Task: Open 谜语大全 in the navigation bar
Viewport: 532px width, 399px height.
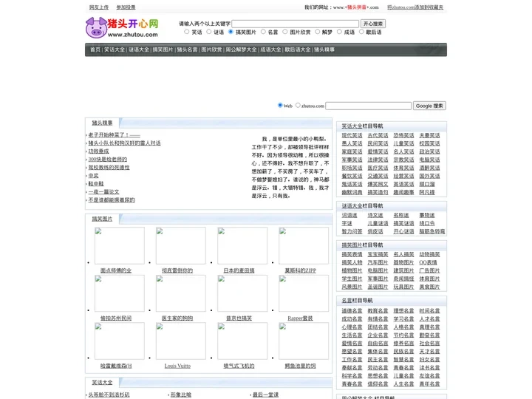Action: point(139,50)
